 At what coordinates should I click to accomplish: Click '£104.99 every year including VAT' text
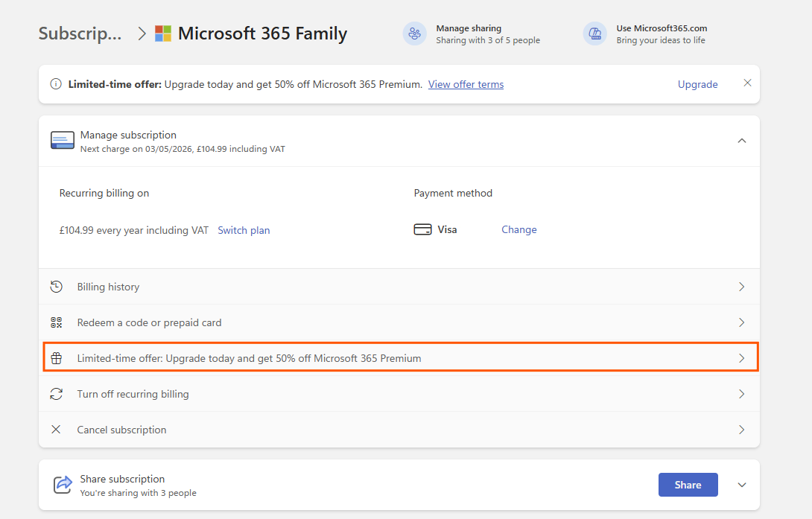click(133, 230)
